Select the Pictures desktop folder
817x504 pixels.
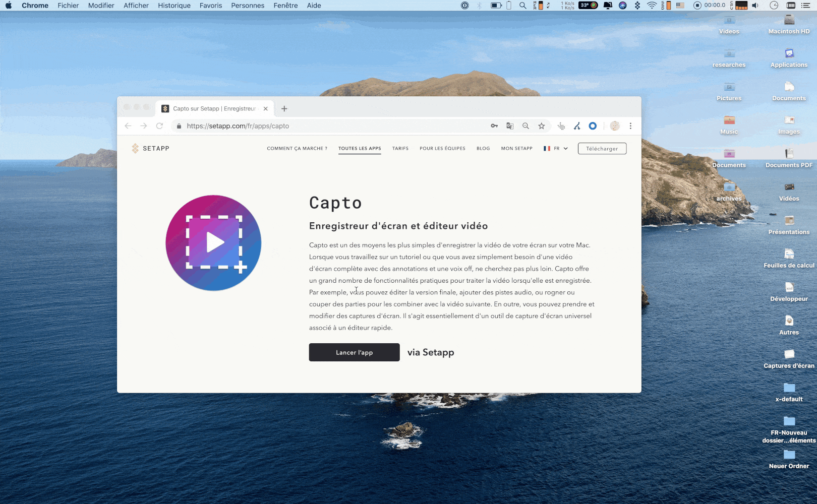coord(729,91)
